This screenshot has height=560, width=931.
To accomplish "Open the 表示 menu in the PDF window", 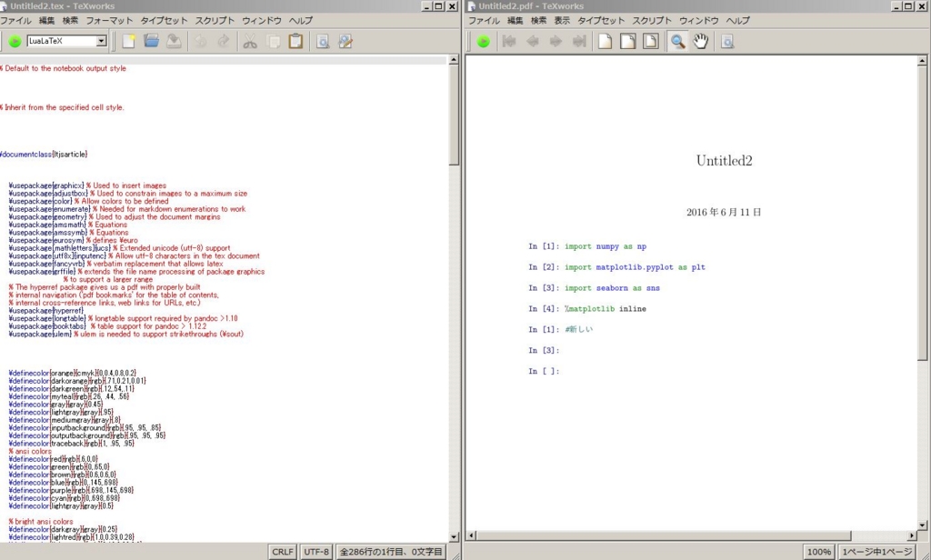I will pos(562,20).
